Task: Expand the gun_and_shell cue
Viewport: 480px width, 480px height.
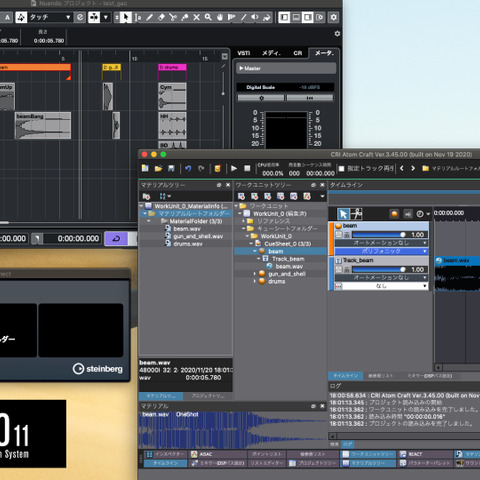Action: pos(255,274)
